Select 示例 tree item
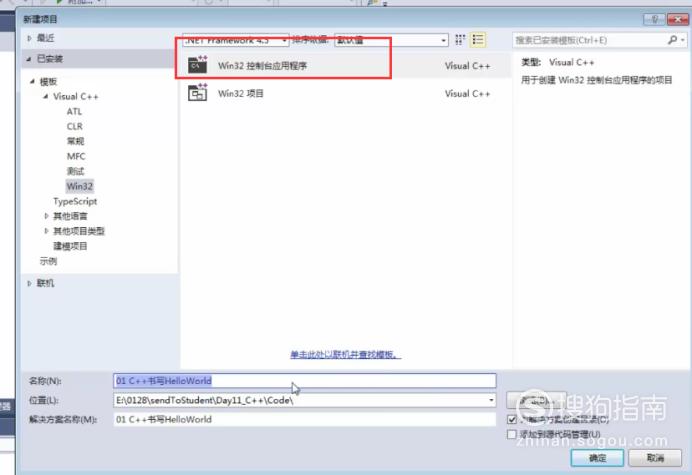The height and width of the screenshot is (475, 692). tap(48, 261)
